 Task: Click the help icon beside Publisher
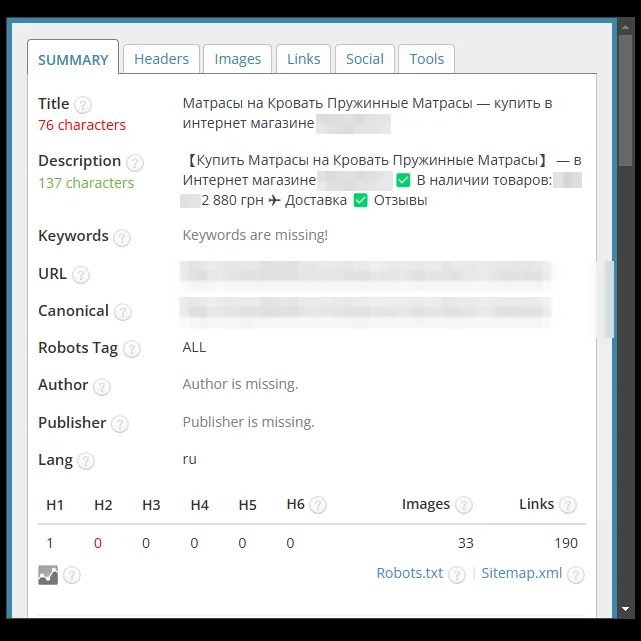(120, 424)
